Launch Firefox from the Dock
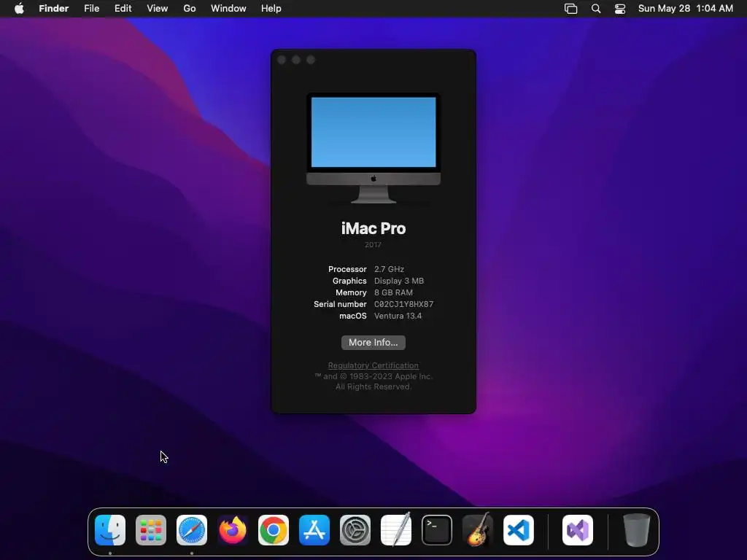 point(233,530)
